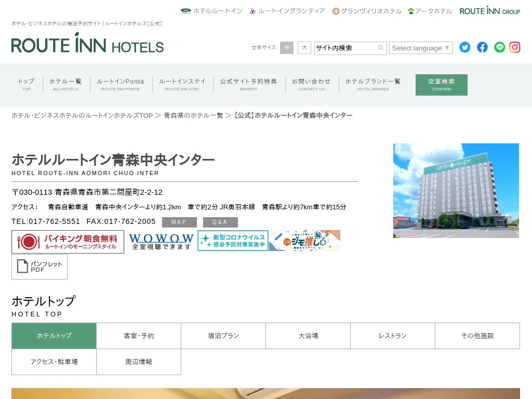Open ホテルルートイン brand link at top
This screenshot has width=532, height=399.
(212, 11)
